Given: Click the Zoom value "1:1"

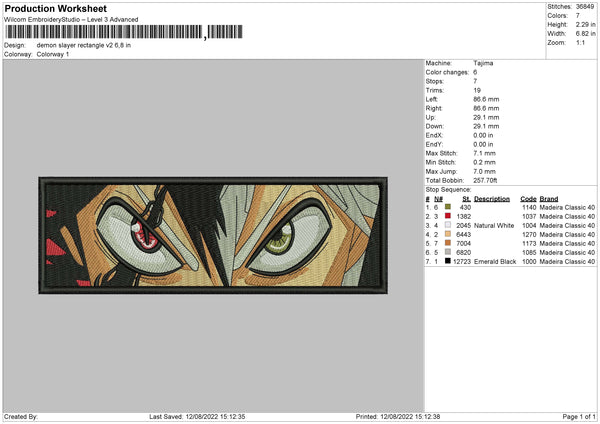Looking at the screenshot, I should point(580,43).
